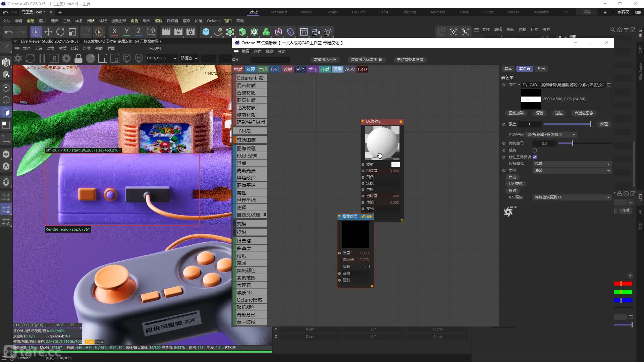This screenshot has width=644, height=362.
Task: Open the Octane menu in main menubar
Action: click(x=213, y=21)
